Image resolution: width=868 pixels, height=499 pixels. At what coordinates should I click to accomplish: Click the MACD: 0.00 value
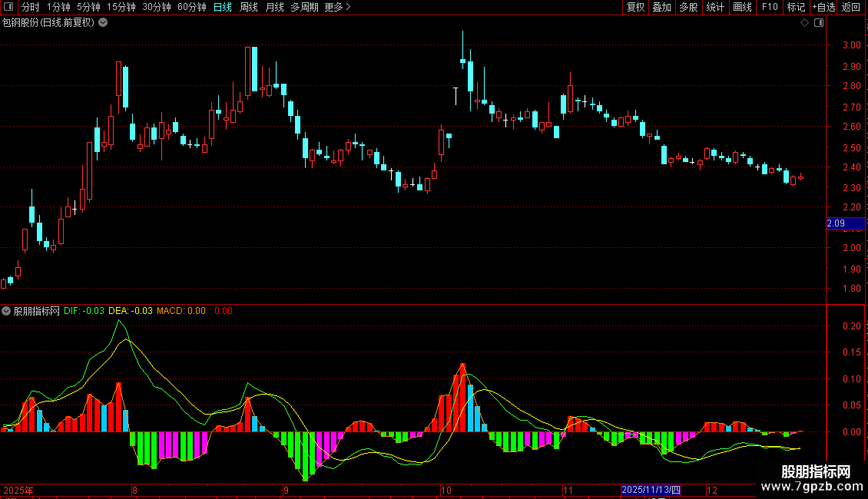[181, 311]
